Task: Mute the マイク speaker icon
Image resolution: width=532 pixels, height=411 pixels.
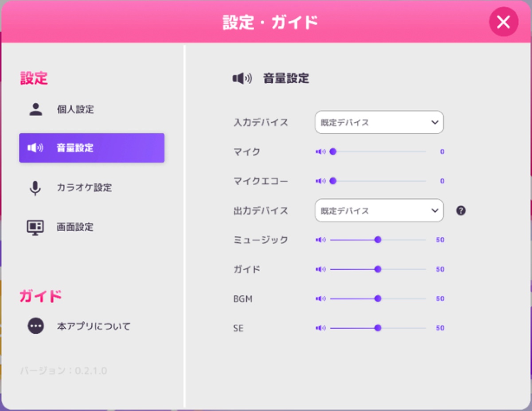Action: click(321, 151)
